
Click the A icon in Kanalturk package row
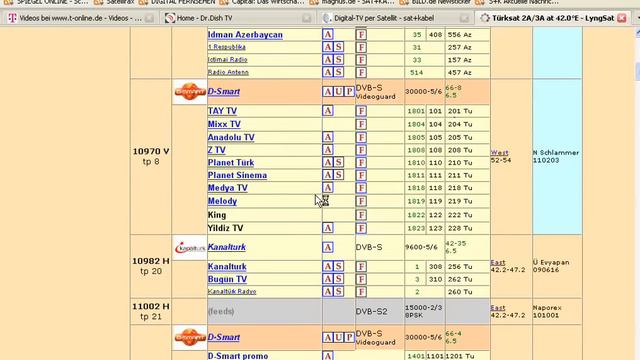tap(328, 247)
